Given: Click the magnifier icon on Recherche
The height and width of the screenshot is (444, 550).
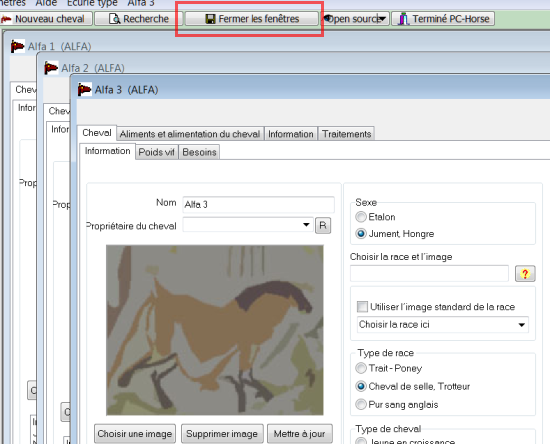Looking at the screenshot, I should tap(114, 19).
